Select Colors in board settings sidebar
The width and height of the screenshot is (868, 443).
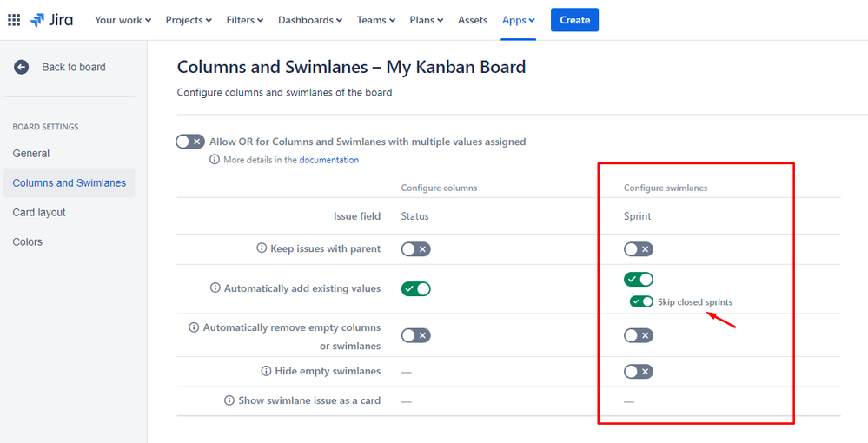tap(28, 242)
